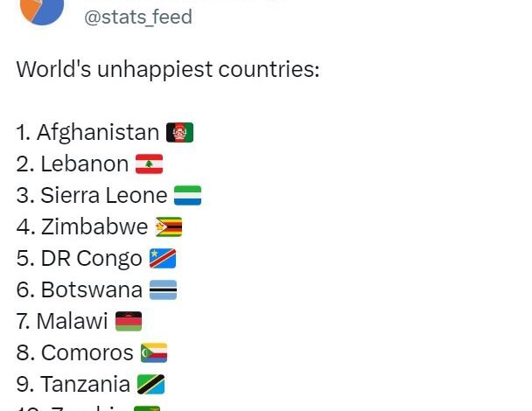Viewport: 532px width, 411px height.
Task: Click the Lebanon flag emoji
Action: (150, 164)
